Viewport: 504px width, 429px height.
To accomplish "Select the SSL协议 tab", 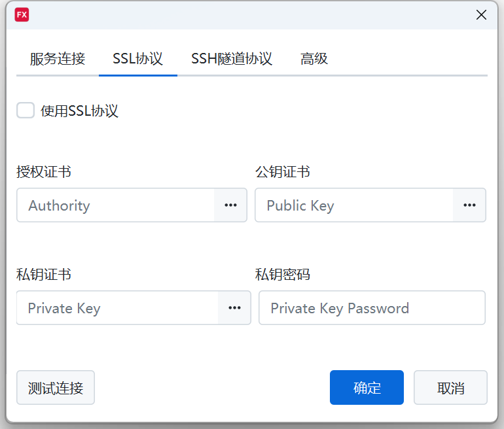I will [137, 59].
